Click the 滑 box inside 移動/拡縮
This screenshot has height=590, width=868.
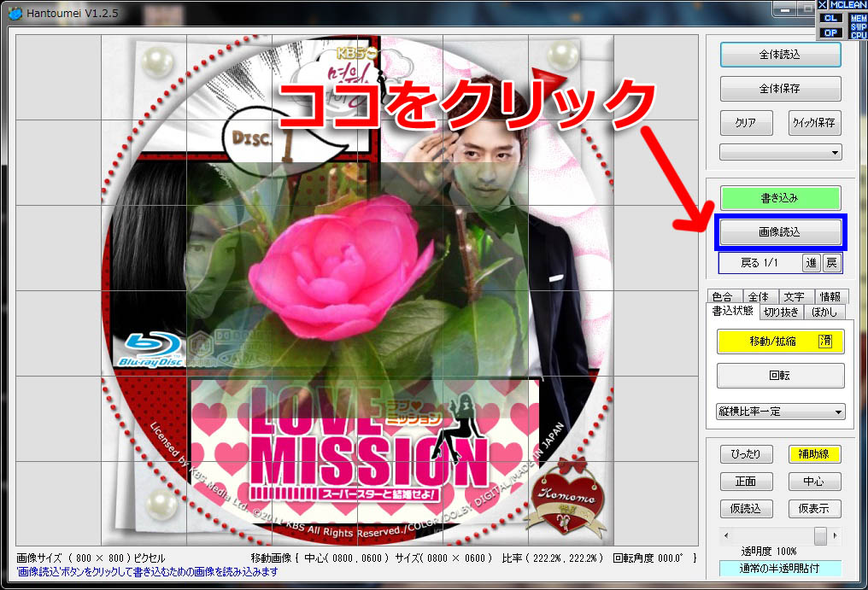[825, 342]
